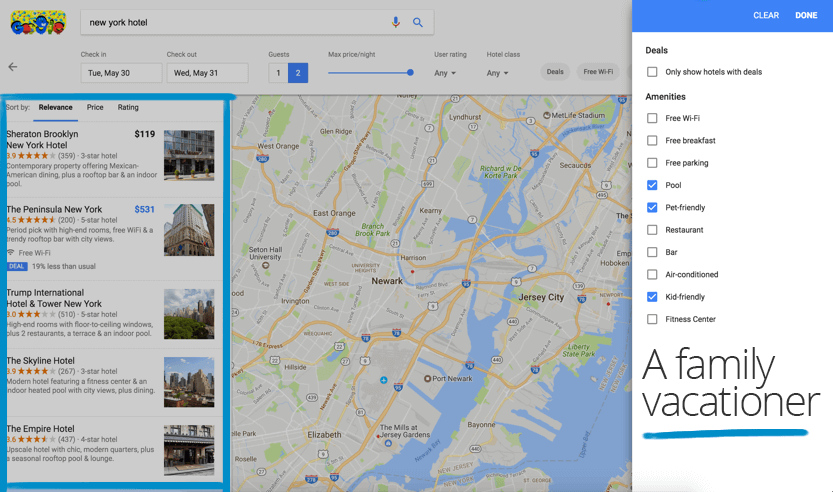Open Trump International Hotel photo
The height and width of the screenshot is (492, 833).
[189, 314]
